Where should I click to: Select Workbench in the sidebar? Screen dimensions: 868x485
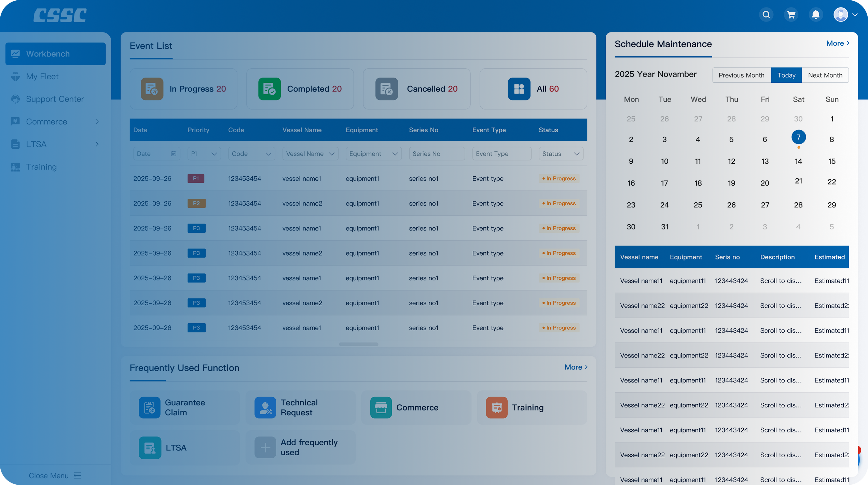pos(56,54)
